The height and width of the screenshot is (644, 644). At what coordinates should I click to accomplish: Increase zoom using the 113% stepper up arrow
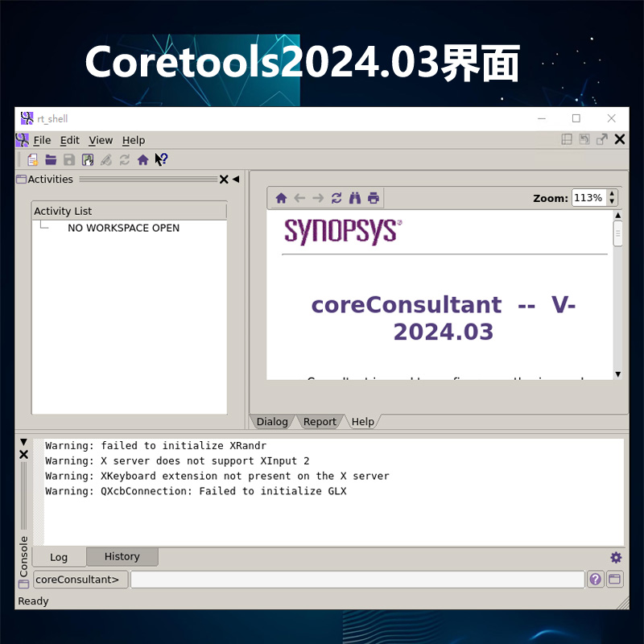click(611, 192)
